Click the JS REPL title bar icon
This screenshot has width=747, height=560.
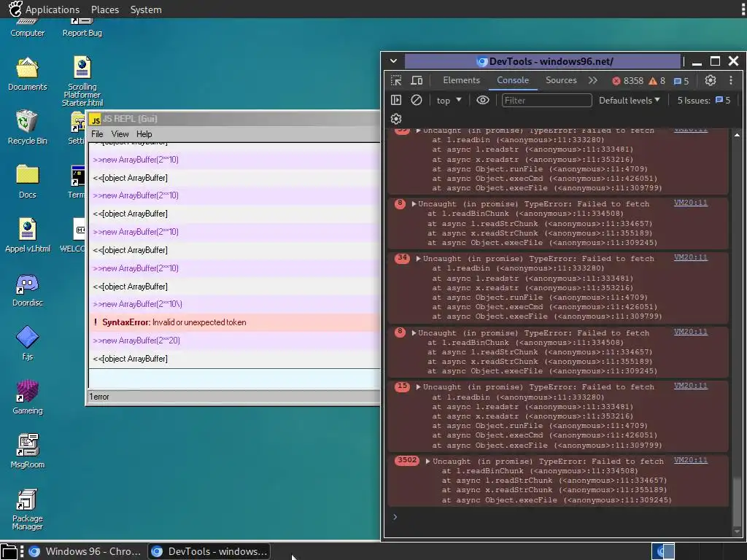coord(96,120)
